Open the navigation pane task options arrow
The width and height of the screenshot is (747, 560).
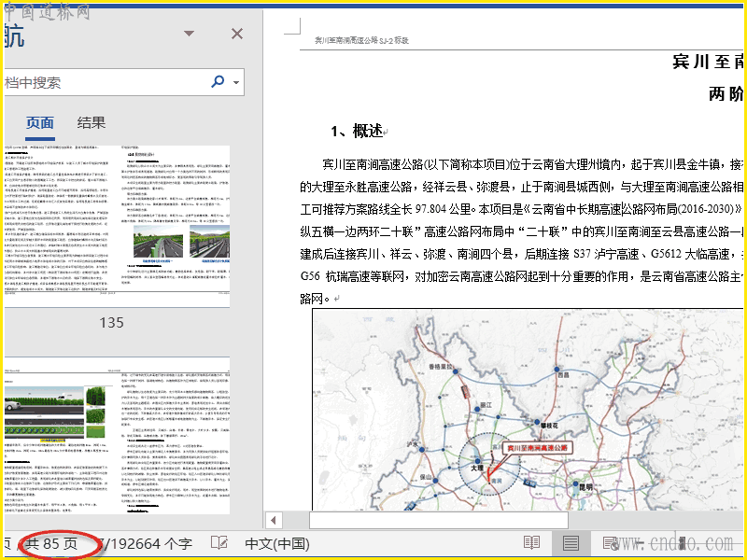[x=189, y=34]
